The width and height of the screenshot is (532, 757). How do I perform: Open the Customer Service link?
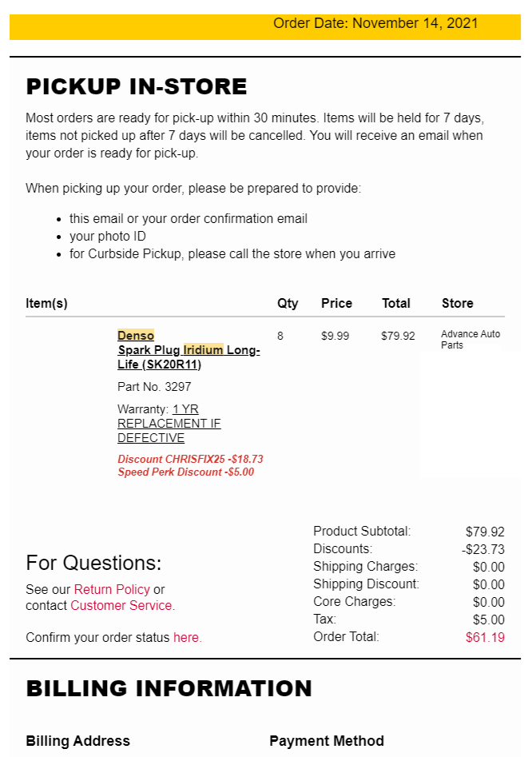pos(121,605)
